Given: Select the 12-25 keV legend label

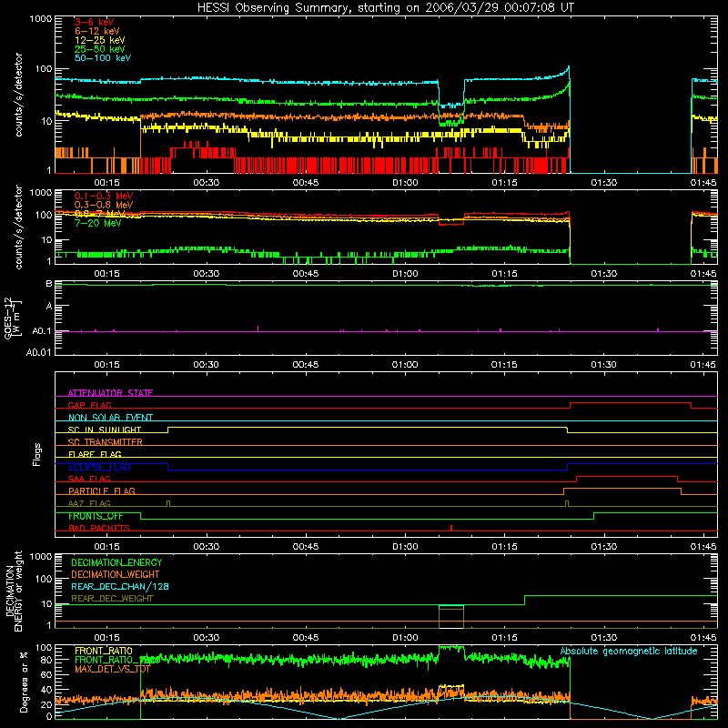Looking at the screenshot, I should click(x=99, y=40).
